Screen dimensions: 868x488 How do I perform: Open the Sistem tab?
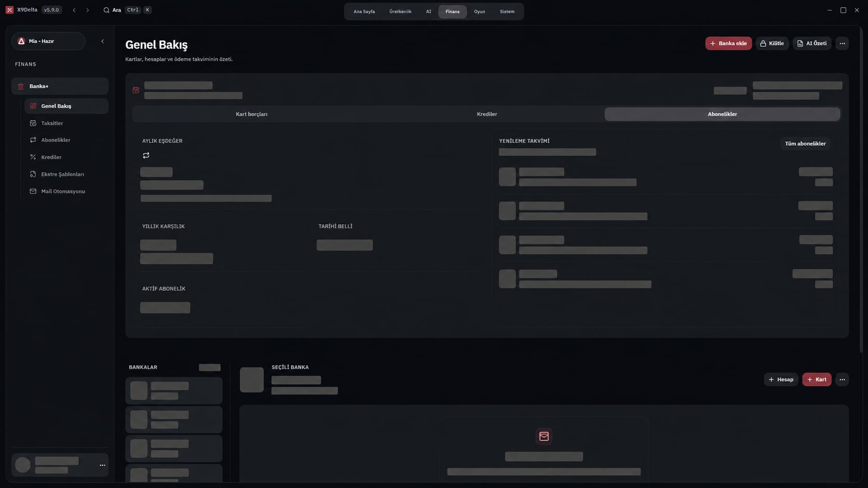pyautogui.click(x=507, y=11)
